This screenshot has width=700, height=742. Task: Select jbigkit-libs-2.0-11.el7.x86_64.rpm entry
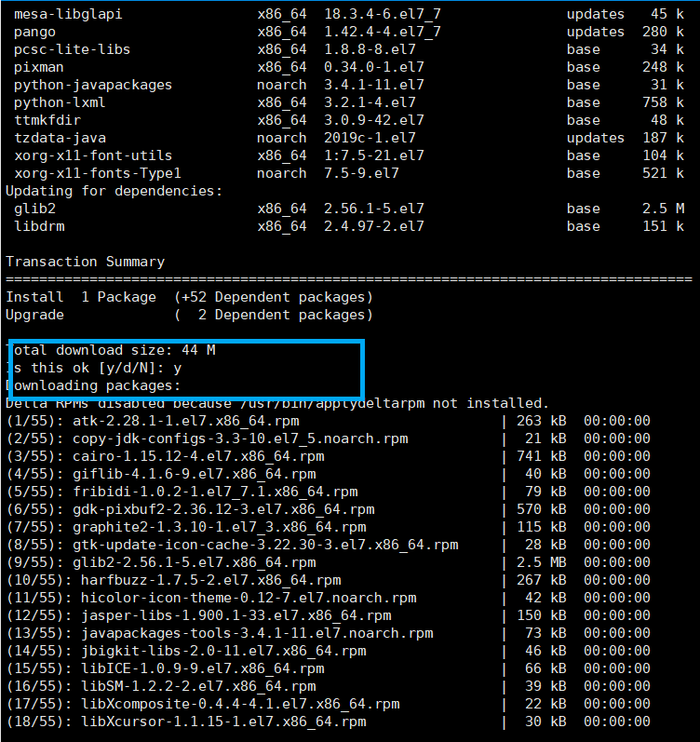(223, 651)
